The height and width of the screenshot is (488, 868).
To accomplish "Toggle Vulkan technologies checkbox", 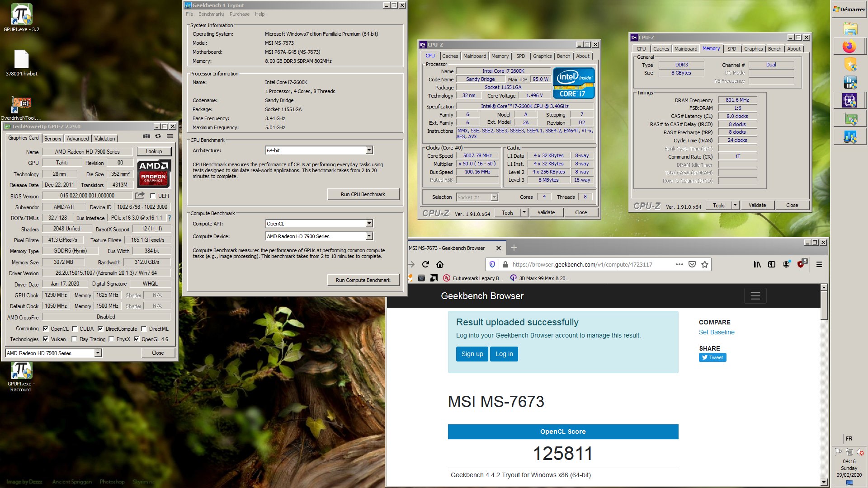I will pyautogui.click(x=46, y=339).
